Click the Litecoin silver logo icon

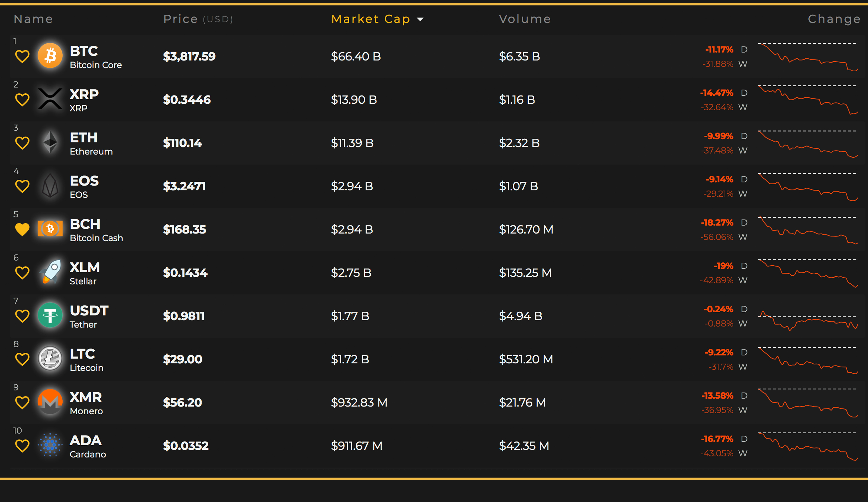point(50,359)
